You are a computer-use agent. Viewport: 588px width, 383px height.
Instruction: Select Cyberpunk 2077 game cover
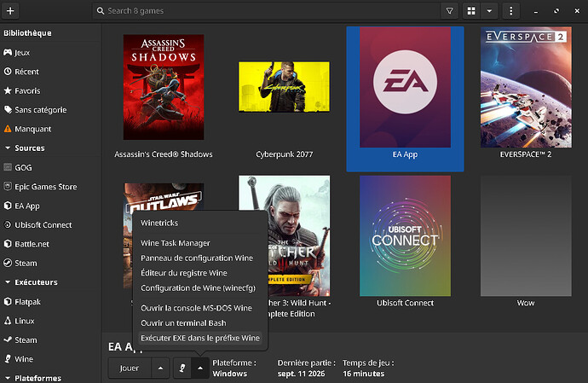click(x=285, y=87)
